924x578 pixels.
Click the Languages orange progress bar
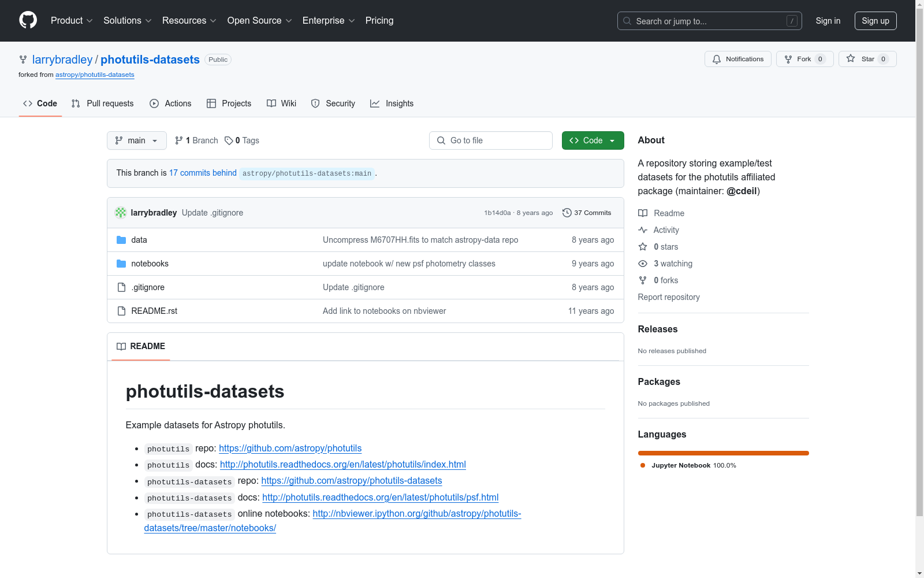[724, 453]
